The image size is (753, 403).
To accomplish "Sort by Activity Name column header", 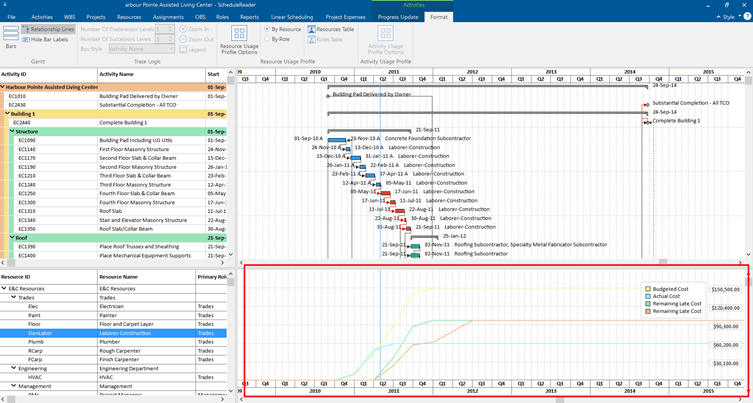I will tap(151, 74).
